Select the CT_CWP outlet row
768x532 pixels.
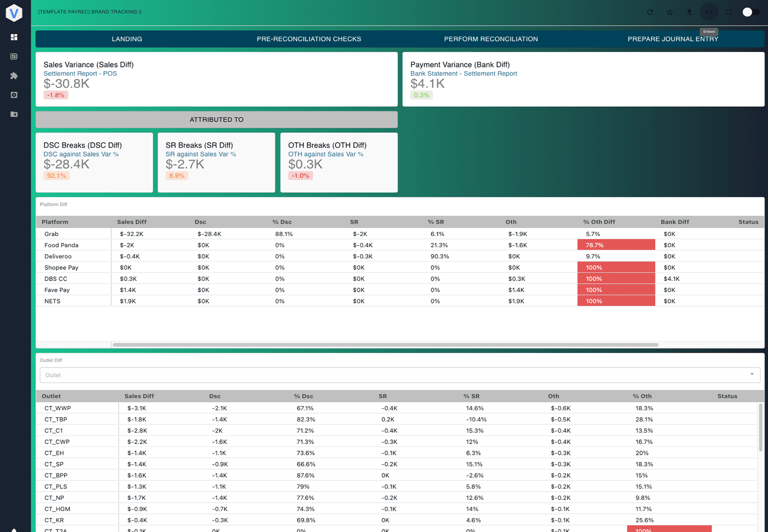397,442
